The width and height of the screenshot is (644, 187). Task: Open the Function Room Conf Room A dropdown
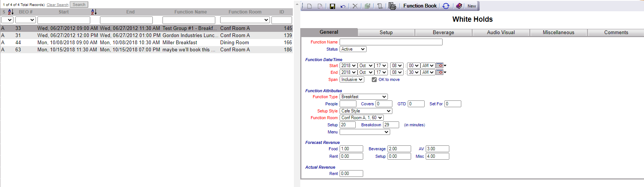coord(362,118)
